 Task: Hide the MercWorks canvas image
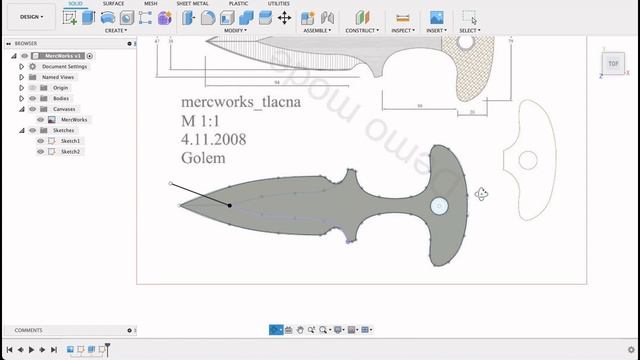pyautogui.click(x=40, y=120)
